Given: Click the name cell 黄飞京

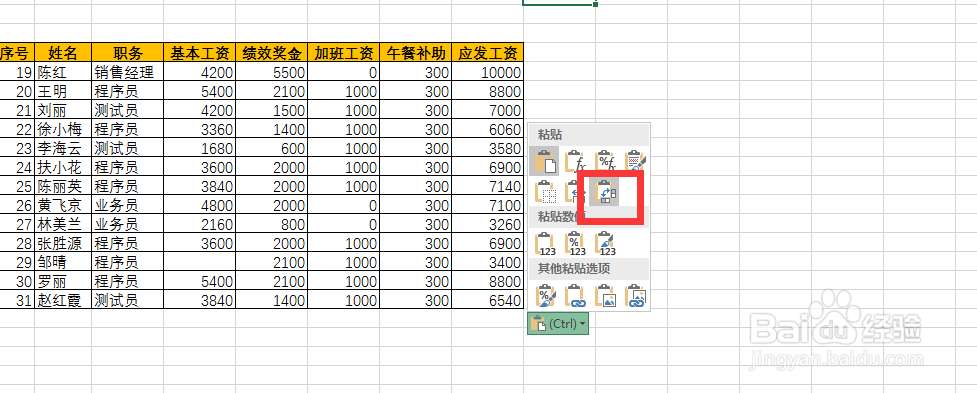Looking at the screenshot, I should coord(63,205).
